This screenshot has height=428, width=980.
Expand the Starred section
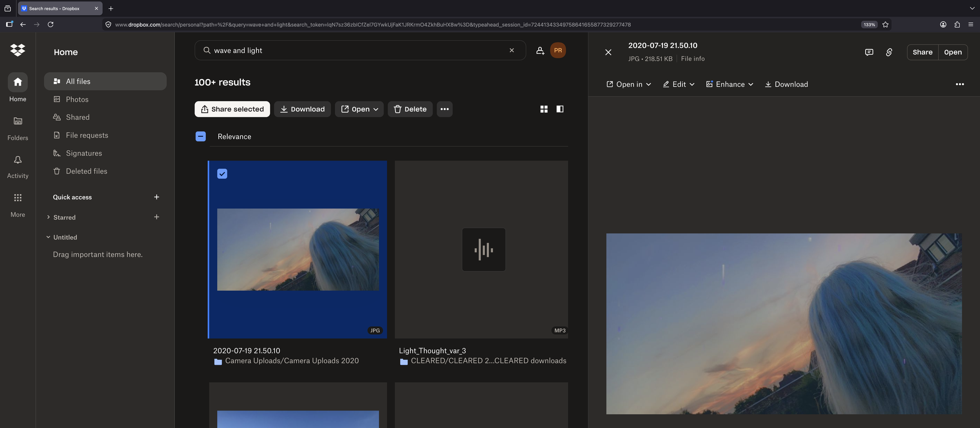coord(48,217)
